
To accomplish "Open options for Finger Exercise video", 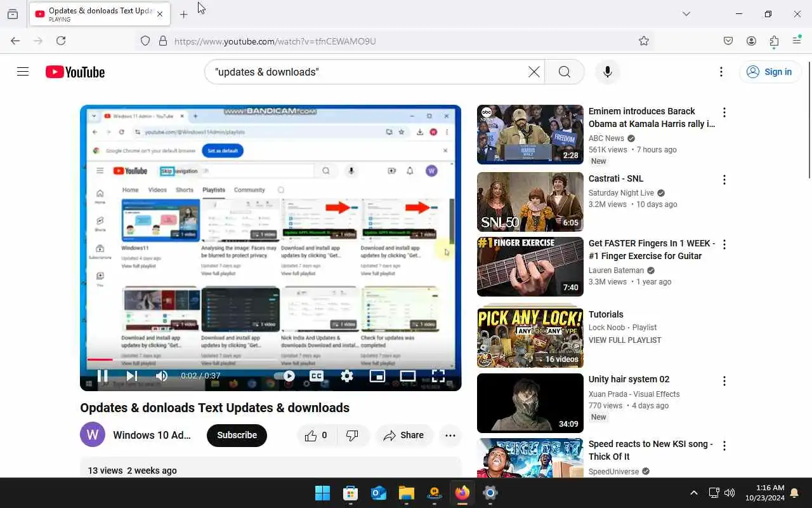I will [x=724, y=244].
